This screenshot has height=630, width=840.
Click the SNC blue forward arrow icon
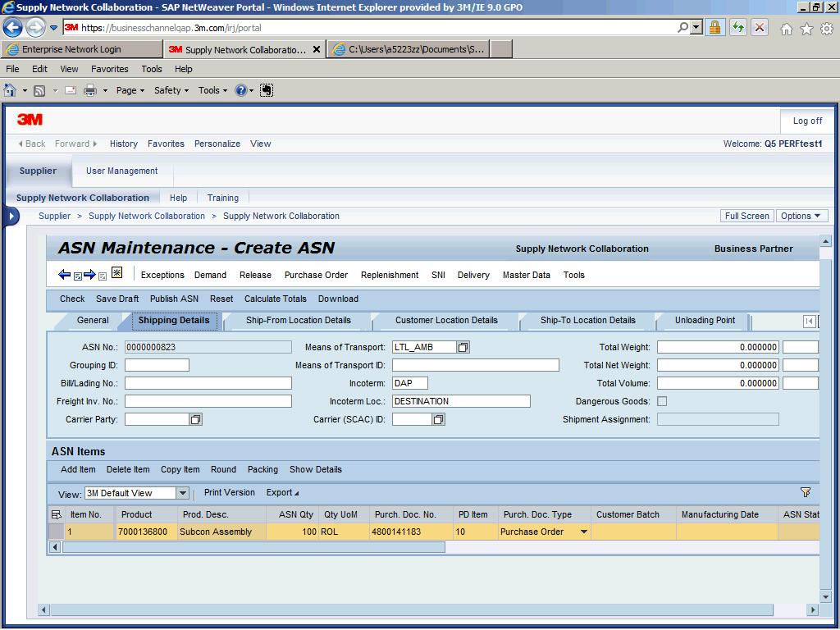(89, 274)
